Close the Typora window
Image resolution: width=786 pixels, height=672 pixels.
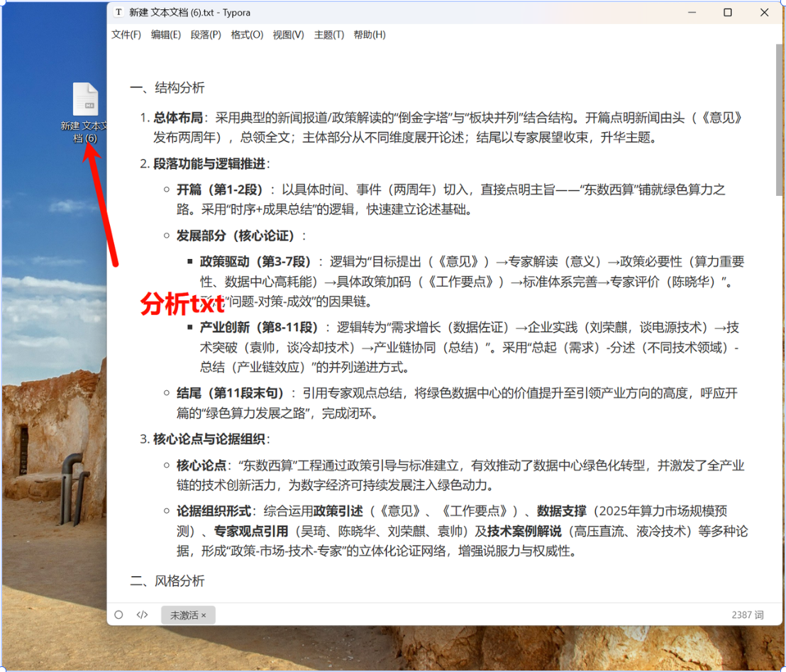point(764,12)
